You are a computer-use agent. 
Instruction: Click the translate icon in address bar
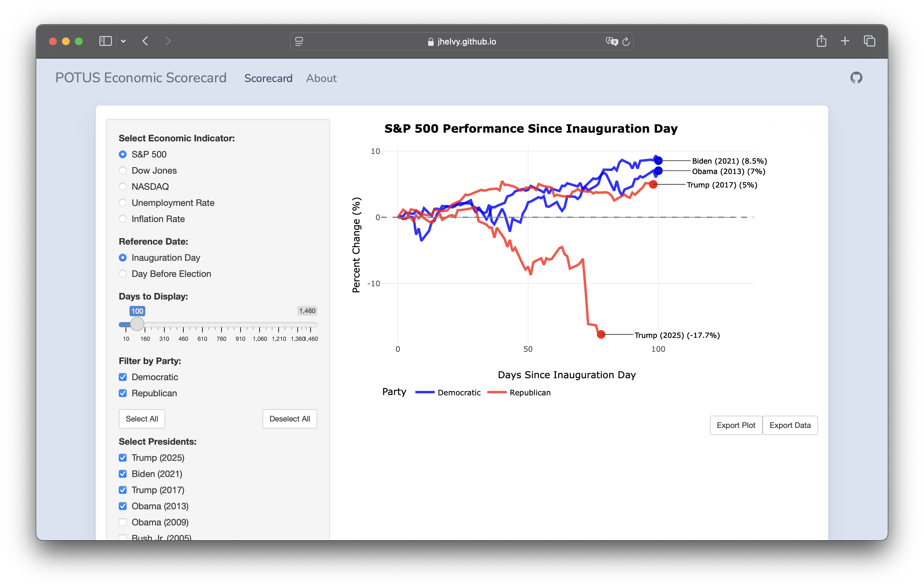tap(611, 41)
